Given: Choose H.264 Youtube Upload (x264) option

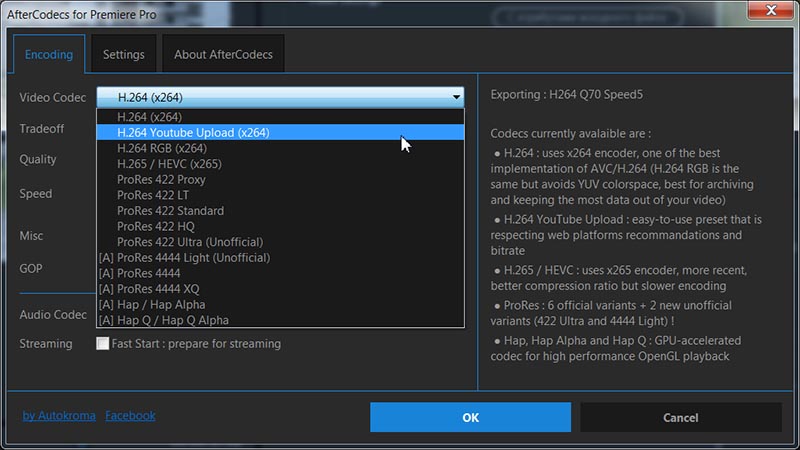Looking at the screenshot, I should 280,133.
